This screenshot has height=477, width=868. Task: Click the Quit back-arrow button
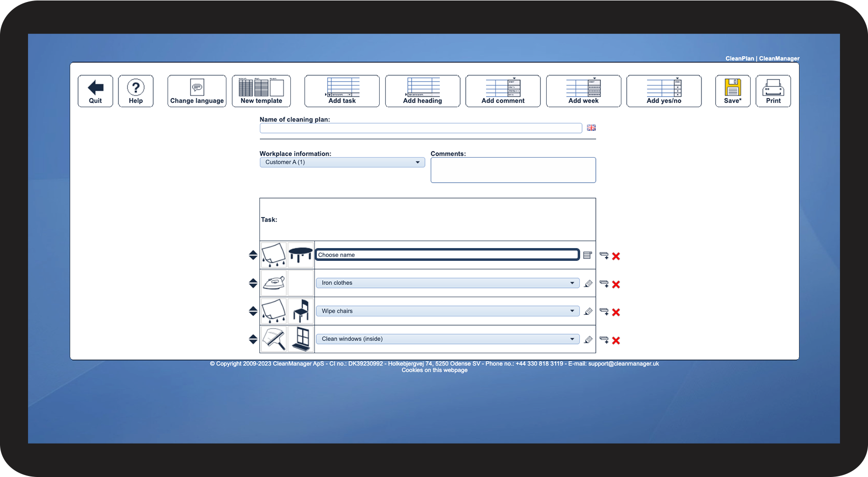click(95, 91)
